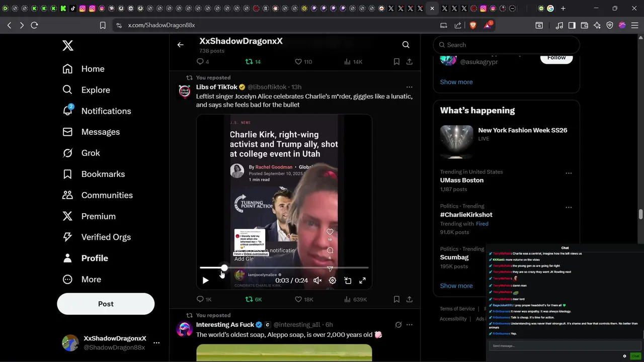Screen dimensions: 644x362
Task: Share the post with 14K views
Action: (410, 61)
